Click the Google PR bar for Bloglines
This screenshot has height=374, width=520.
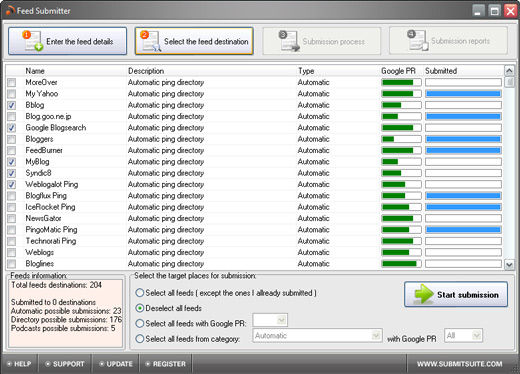coord(401,264)
